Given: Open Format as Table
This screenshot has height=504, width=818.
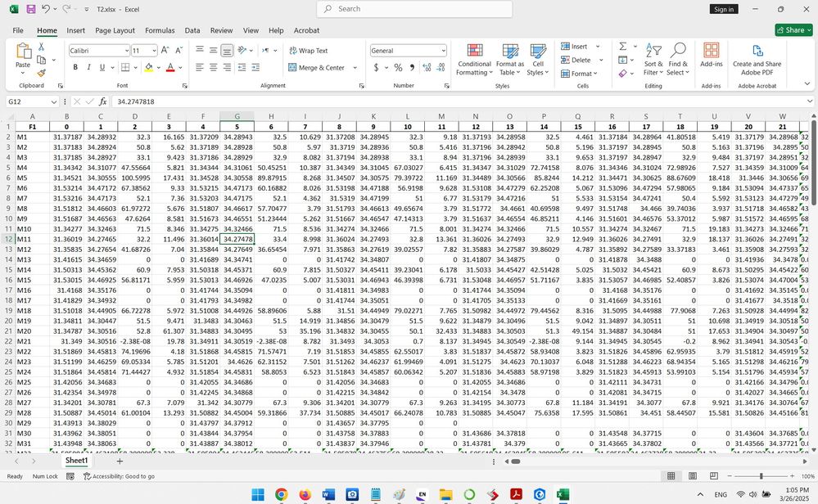Looking at the screenshot, I should coord(509,60).
